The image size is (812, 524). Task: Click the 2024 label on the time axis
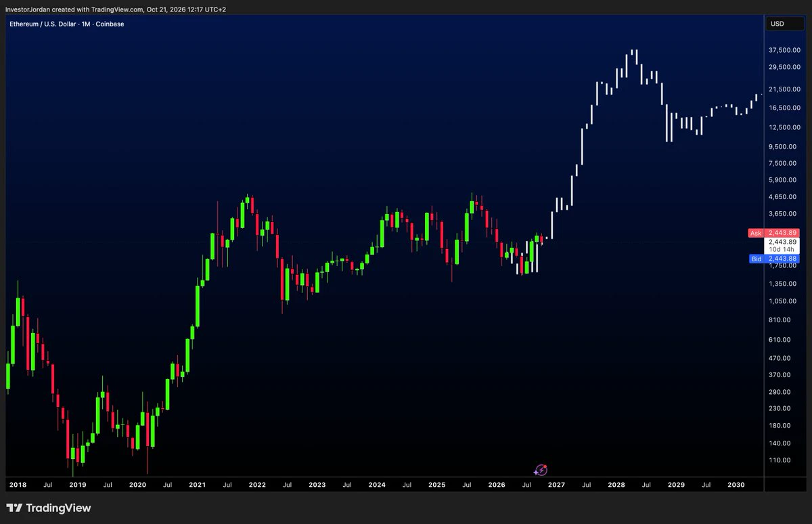(x=377, y=485)
